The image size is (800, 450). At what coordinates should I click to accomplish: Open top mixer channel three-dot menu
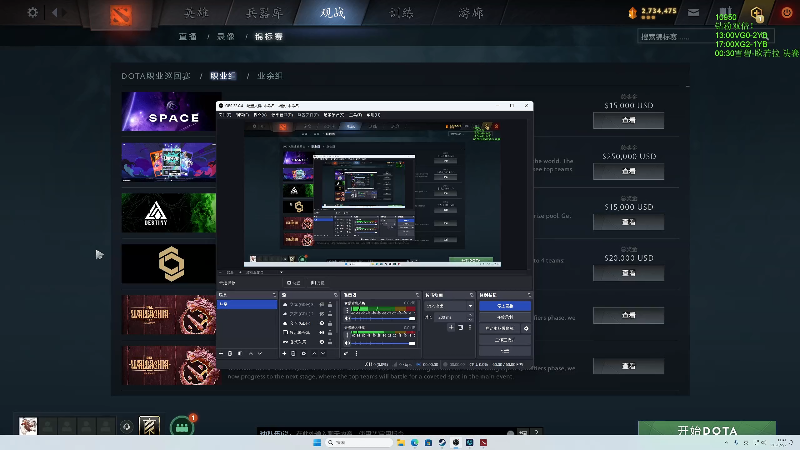(x=347, y=310)
